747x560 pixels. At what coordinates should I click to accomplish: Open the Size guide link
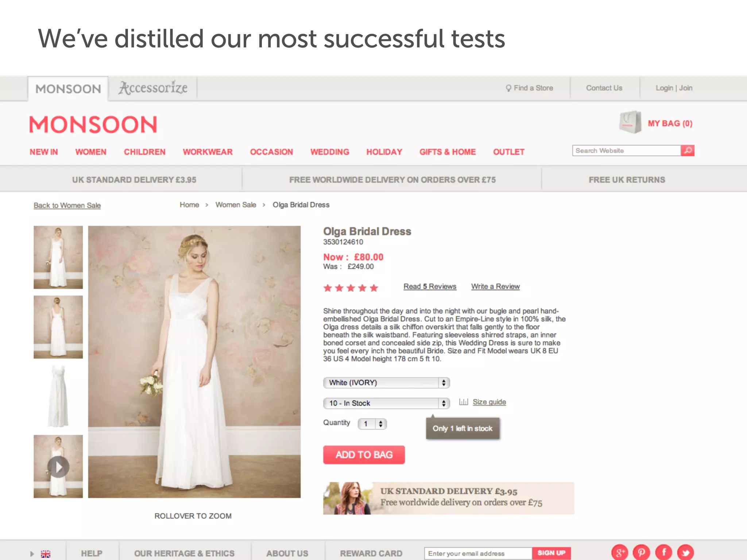point(489,402)
